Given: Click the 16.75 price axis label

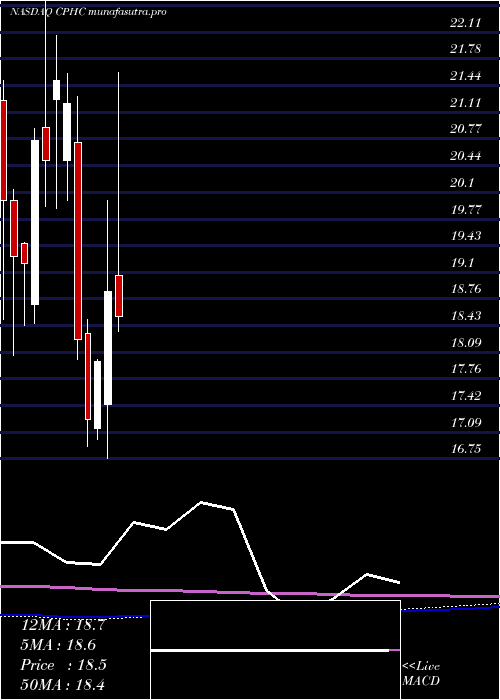Looking at the screenshot, I should pyautogui.click(x=465, y=449).
